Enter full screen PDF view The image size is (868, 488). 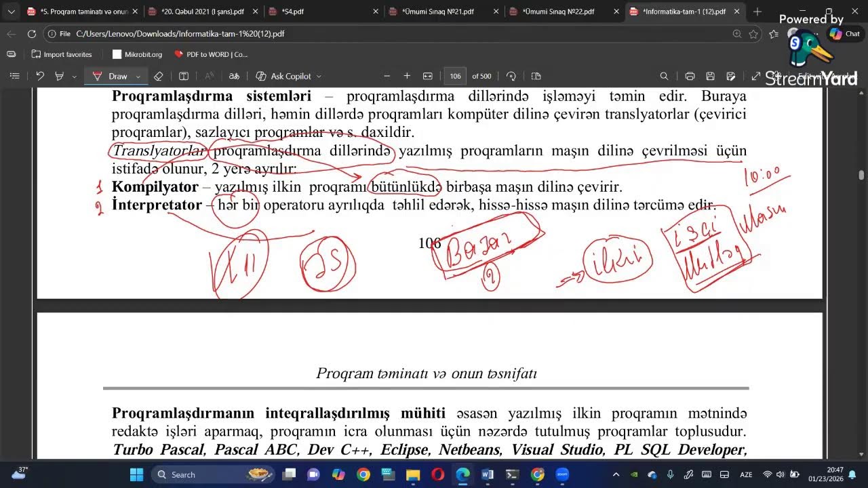click(x=756, y=76)
